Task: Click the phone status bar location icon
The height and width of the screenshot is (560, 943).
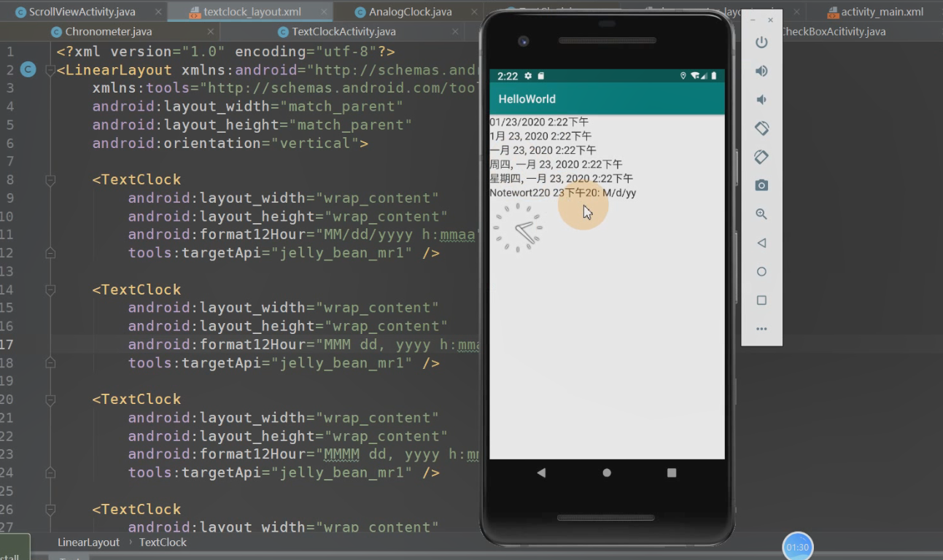Action: coord(683,76)
